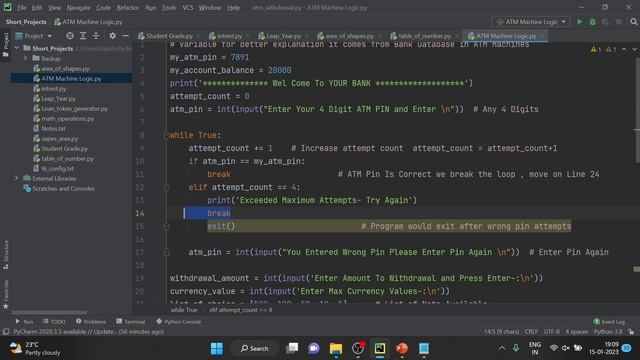The width and height of the screenshot is (640, 360).
Task: Click the editor vertical scrollbar
Action: tap(637, 109)
